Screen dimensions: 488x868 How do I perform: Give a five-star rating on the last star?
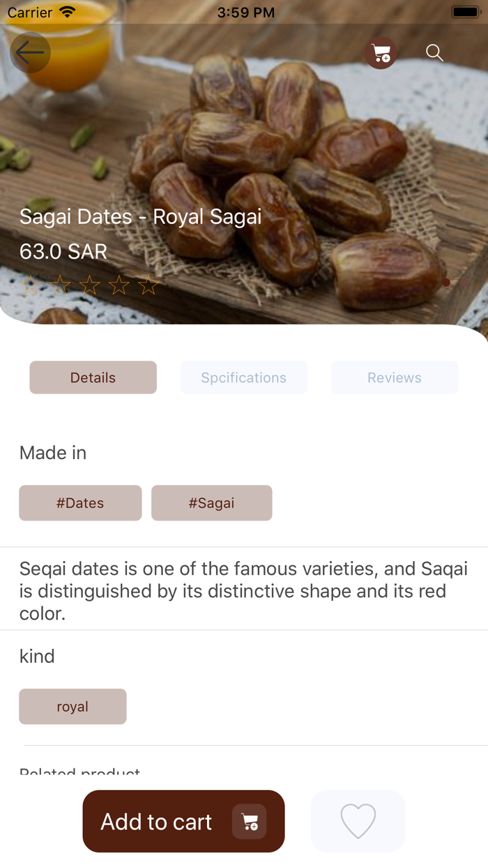click(147, 285)
